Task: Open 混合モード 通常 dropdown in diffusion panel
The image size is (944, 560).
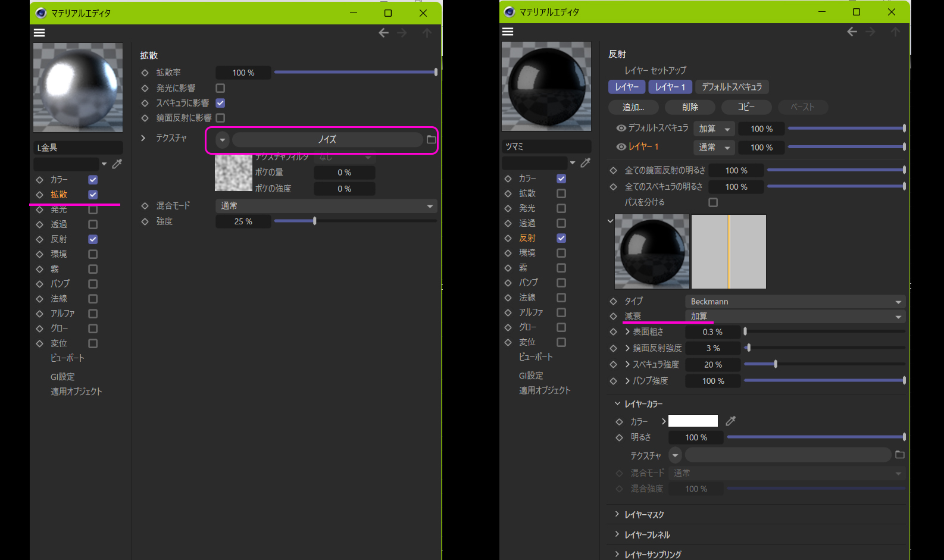Action: pos(326,206)
